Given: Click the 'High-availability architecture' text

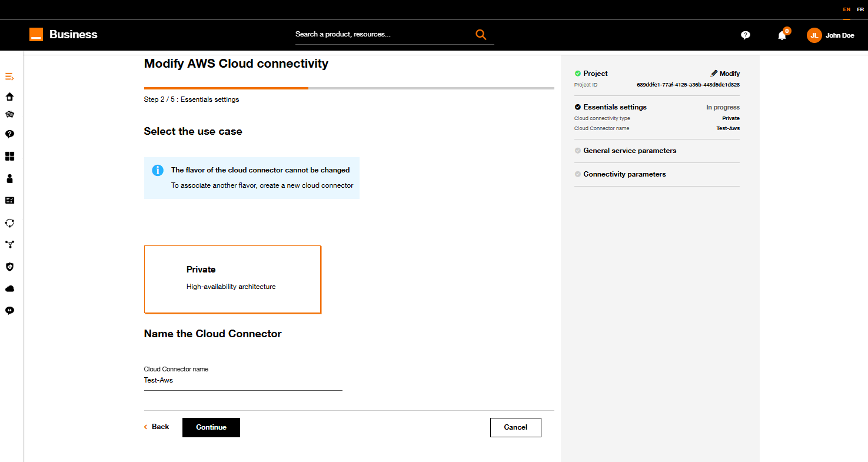Looking at the screenshot, I should click(x=231, y=287).
